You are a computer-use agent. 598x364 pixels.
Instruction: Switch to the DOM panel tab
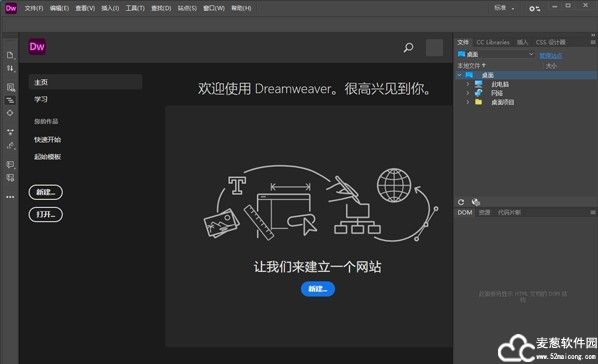(x=465, y=212)
